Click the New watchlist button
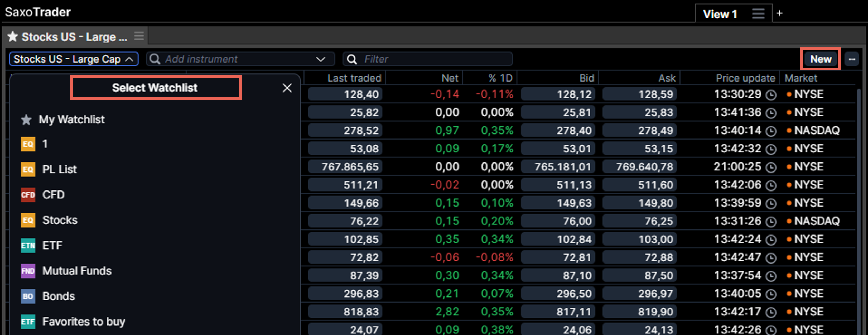 (x=820, y=59)
